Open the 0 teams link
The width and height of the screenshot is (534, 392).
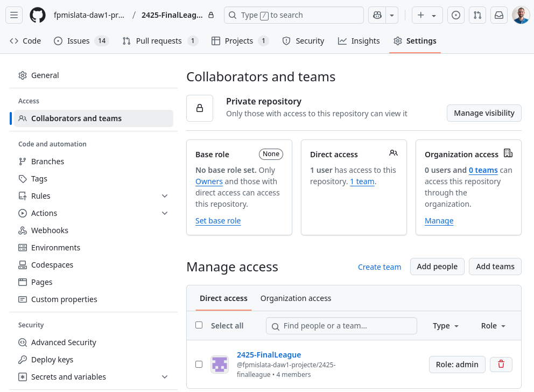point(483,170)
